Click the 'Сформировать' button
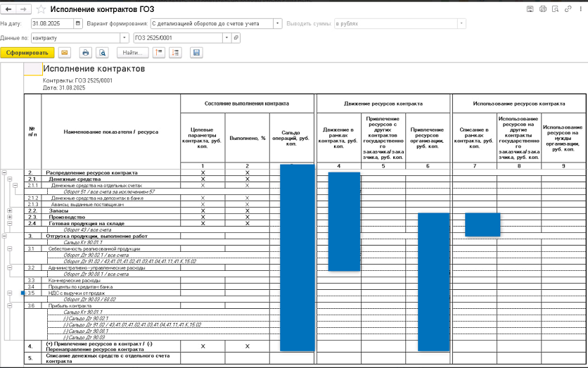 [27, 52]
